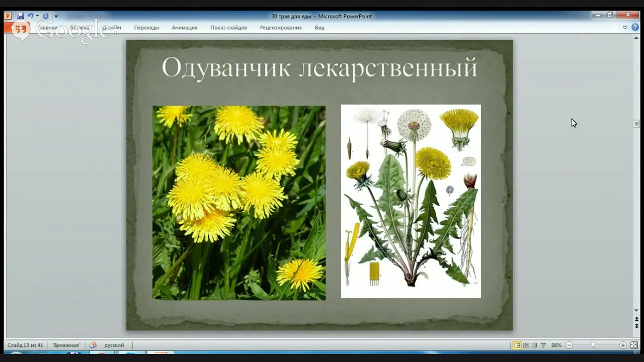Go to next slide double-arrow button
This screenshot has height=362, width=644.
636,326
